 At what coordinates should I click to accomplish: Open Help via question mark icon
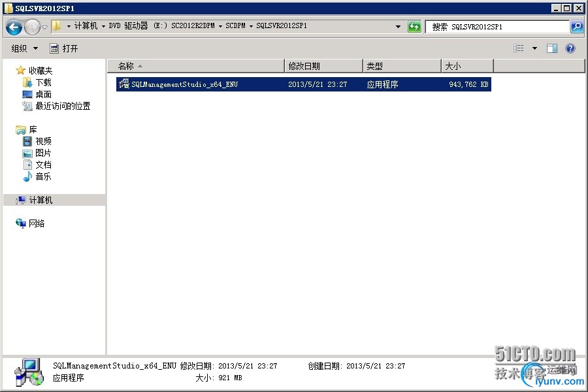click(570, 48)
